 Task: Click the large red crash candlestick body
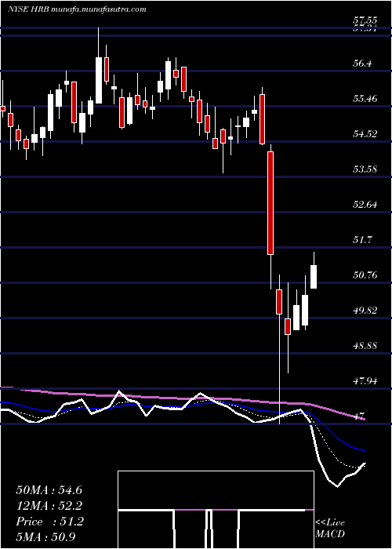click(x=270, y=203)
